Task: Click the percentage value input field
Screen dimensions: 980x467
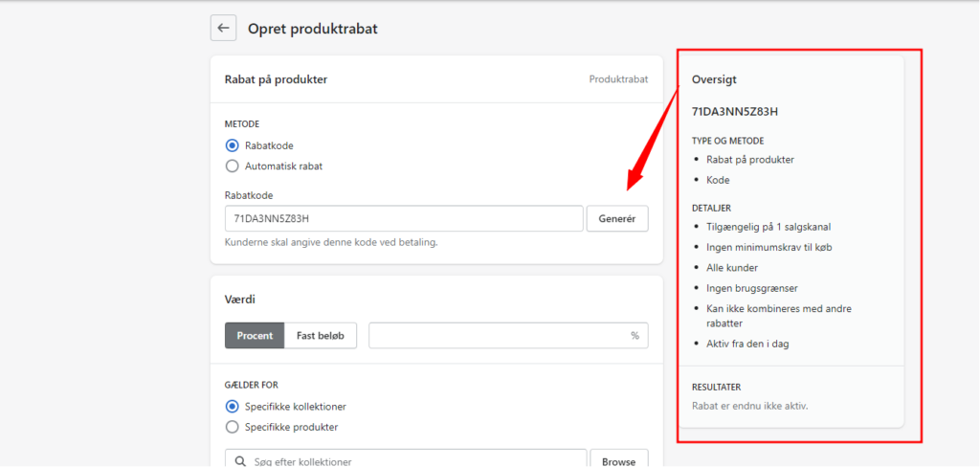Action: tap(508, 335)
